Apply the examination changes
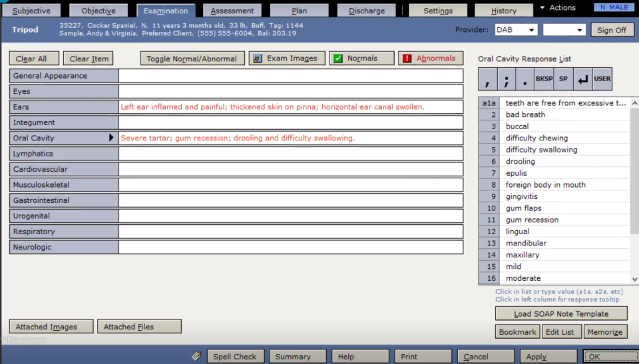Screen dimensions: 639x364 [548, 356]
